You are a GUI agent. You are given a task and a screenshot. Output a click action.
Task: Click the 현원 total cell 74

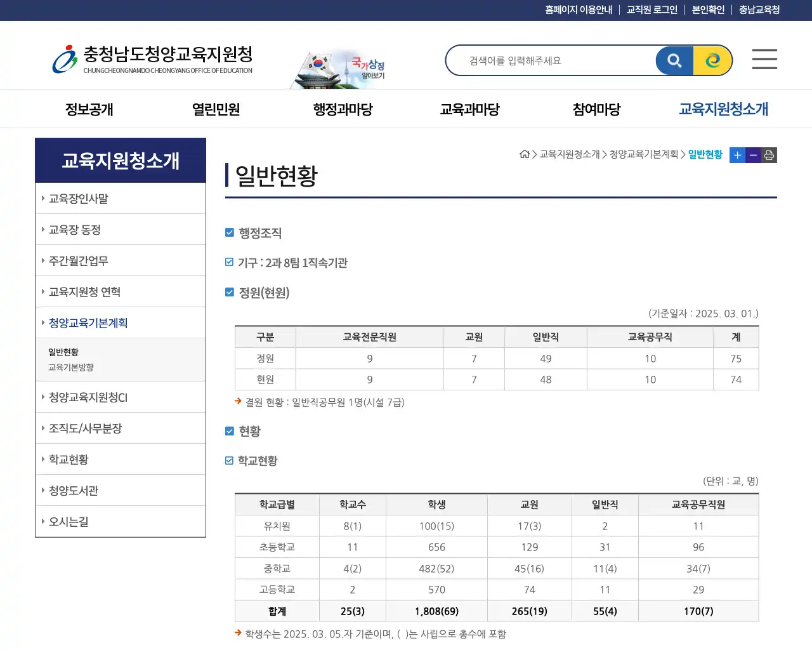pyautogui.click(x=736, y=380)
